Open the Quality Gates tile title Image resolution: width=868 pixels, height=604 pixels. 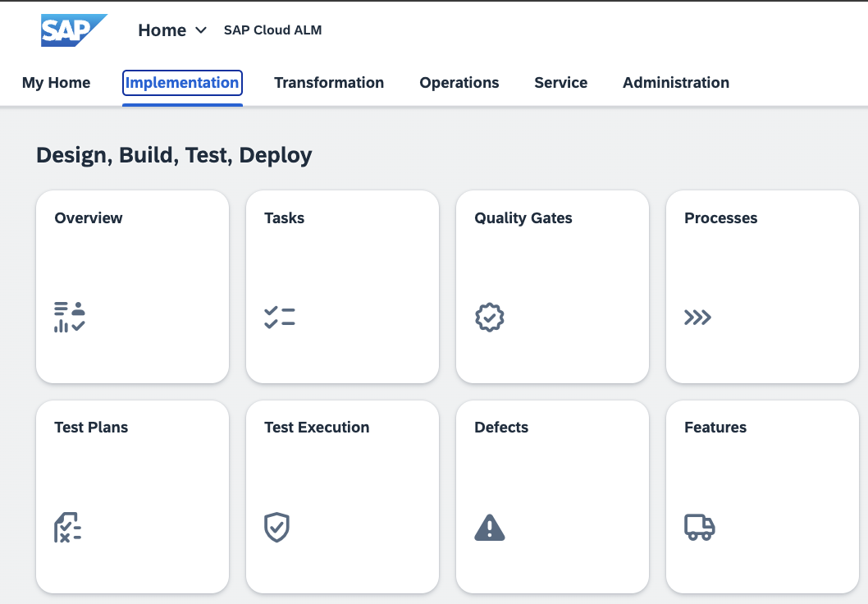click(x=523, y=218)
